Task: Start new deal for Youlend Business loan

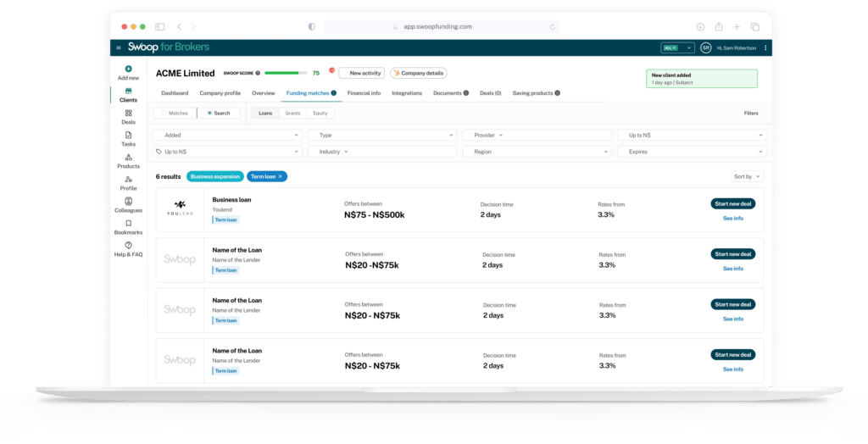Action: pyautogui.click(x=733, y=203)
